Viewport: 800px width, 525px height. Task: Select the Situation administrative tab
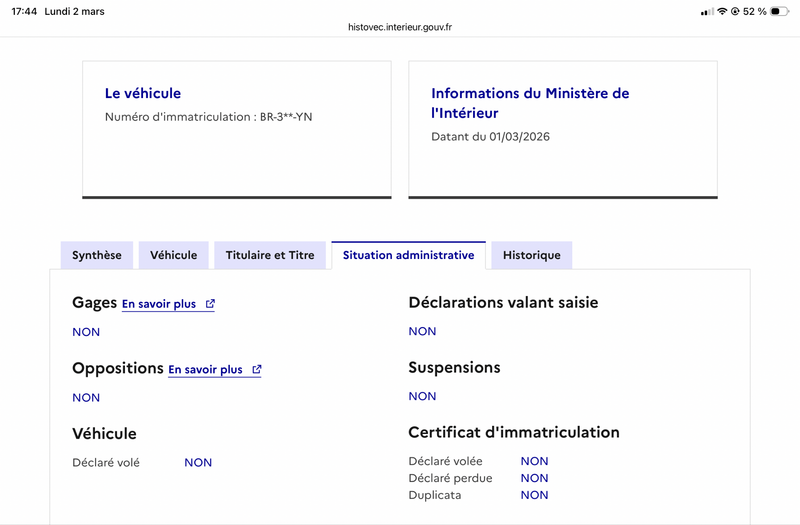pyautogui.click(x=409, y=255)
